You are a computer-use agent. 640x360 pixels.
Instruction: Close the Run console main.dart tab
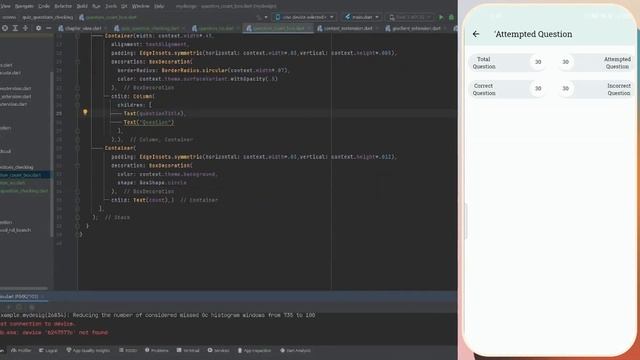click(43, 296)
